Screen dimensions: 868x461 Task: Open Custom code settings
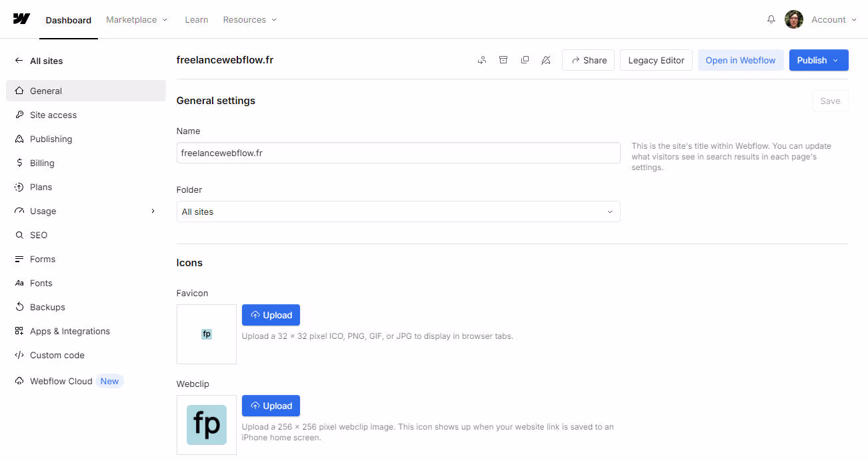(x=86, y=355)
